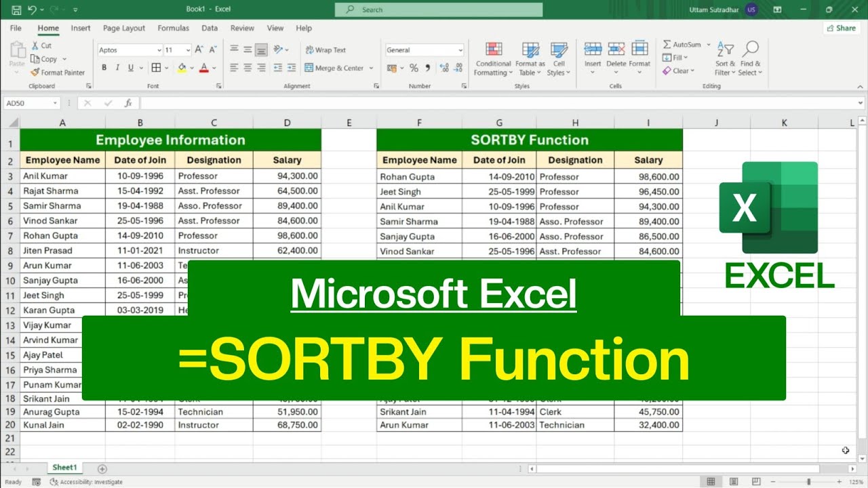Click the Decrease Indent icon
868x488 pixels.
pos(277,68)
